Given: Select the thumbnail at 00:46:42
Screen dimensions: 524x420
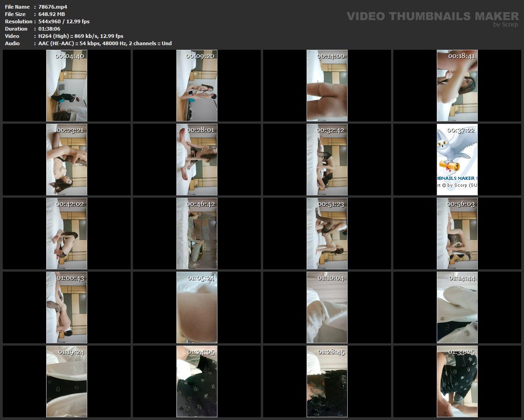Looking at the screenshot, I should tap(197, 233).
